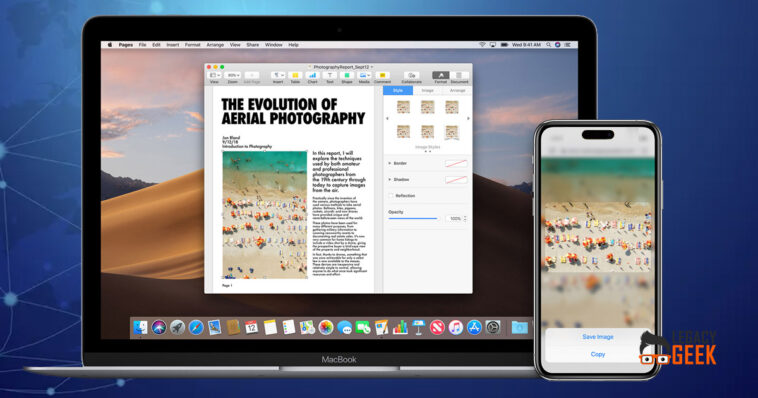Open the Format menu in menu bar

click(x=192, y=44)
